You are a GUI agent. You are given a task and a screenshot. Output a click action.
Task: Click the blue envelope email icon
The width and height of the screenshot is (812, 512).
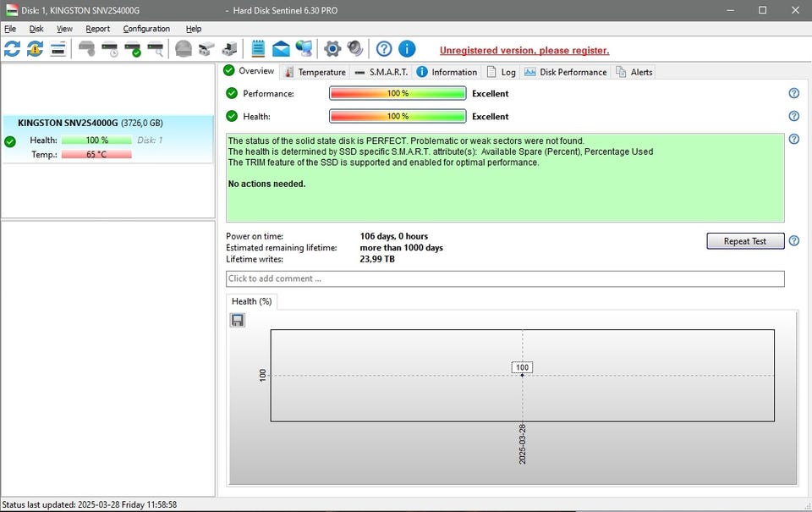tap(281, 49)
